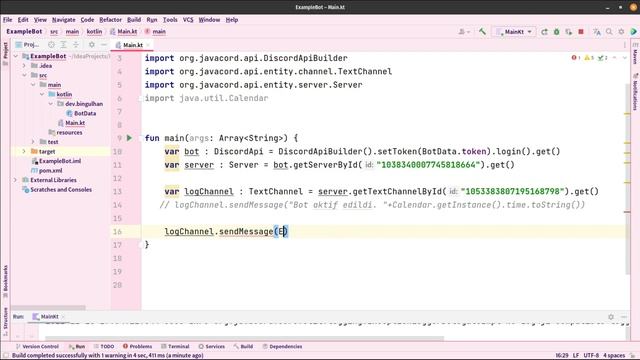Image resolution: width=640 pixels, height=360 pixels.
Task: Click the red error count indicator
Action: pos(576,58)
